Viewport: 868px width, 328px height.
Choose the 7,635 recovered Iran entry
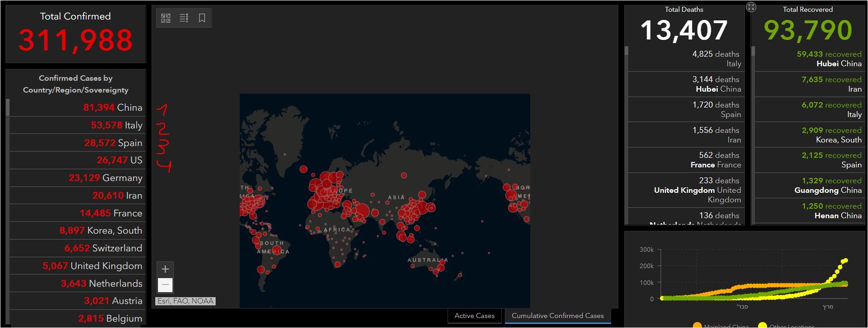pos(809,84)
